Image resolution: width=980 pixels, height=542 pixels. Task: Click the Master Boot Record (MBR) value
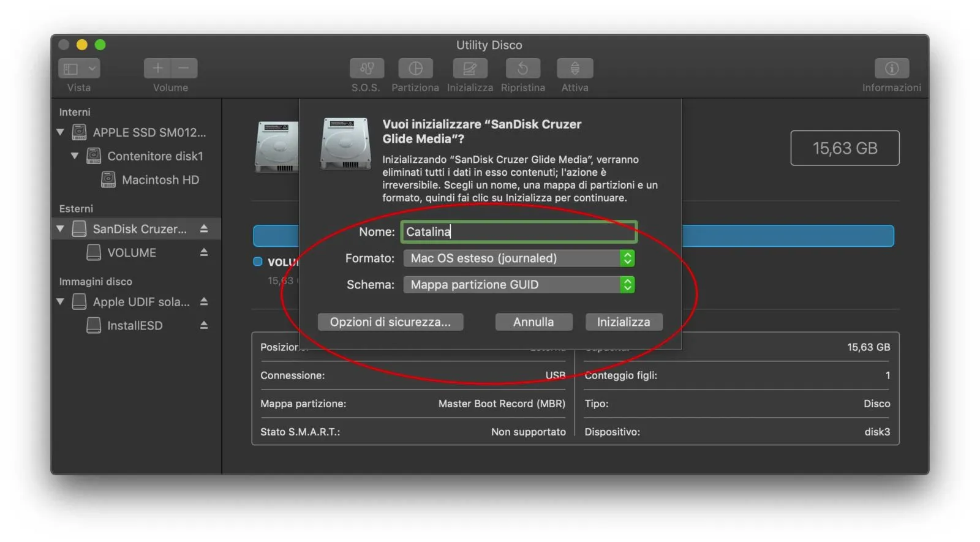click(502, 404)
